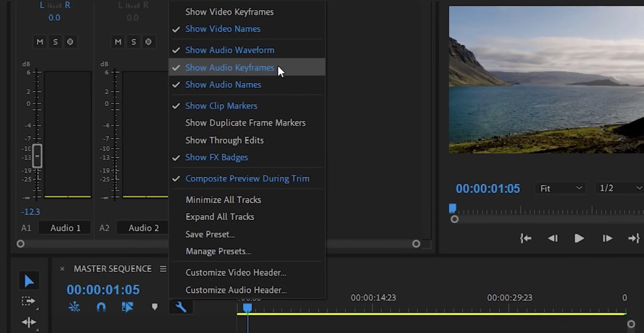Select the Track Select Forward tool

point(29,301)
